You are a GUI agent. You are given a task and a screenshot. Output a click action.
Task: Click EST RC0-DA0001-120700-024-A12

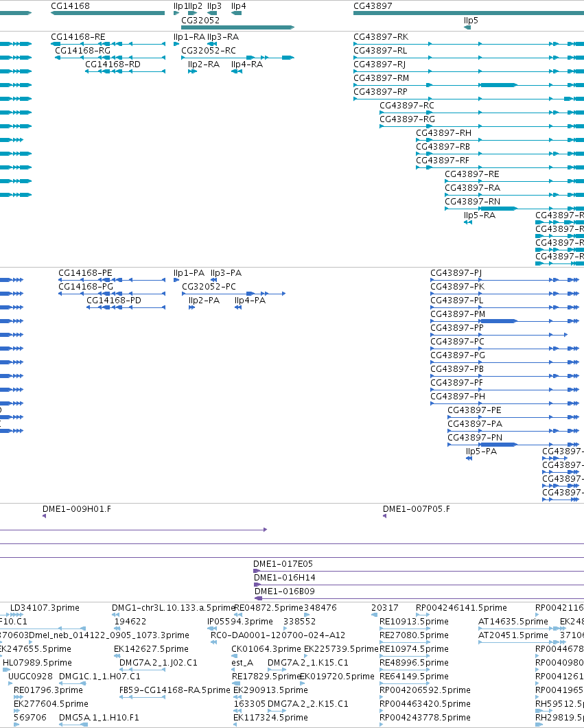(278, 635)
